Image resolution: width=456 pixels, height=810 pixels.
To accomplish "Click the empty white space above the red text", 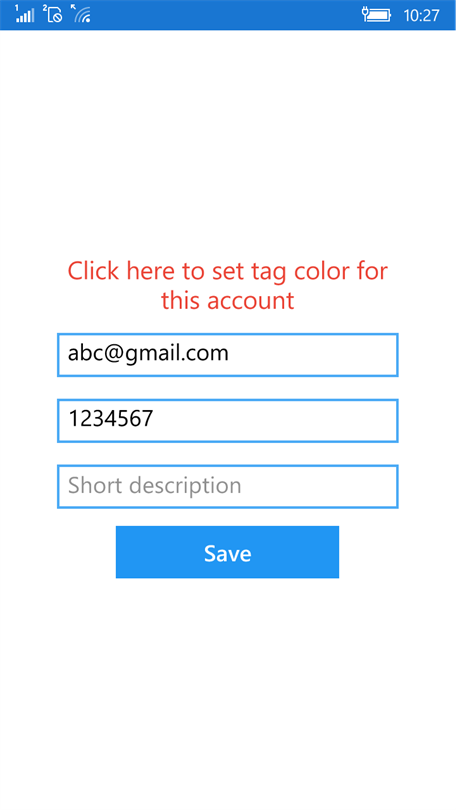I will pos(228,139).
